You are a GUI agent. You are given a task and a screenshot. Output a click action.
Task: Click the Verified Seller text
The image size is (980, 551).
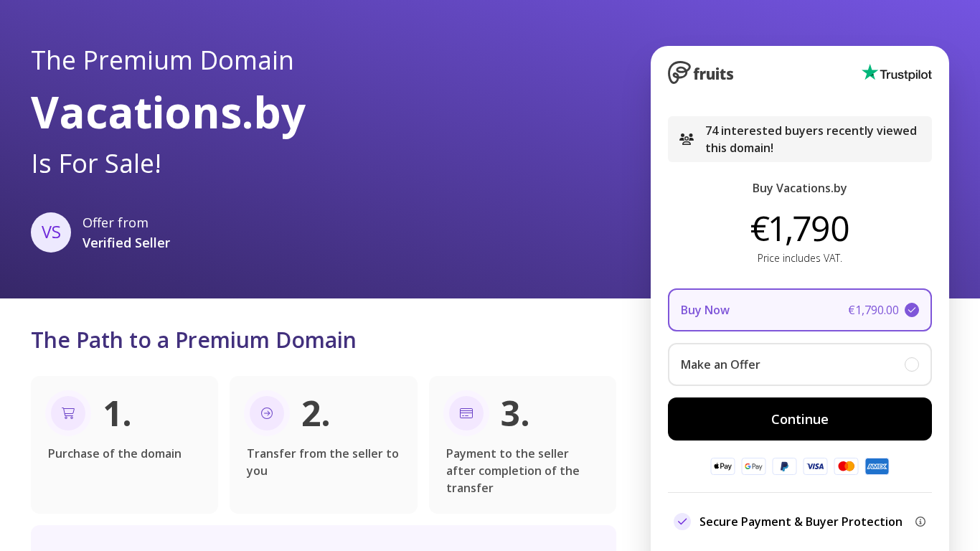tap(126, 243)
